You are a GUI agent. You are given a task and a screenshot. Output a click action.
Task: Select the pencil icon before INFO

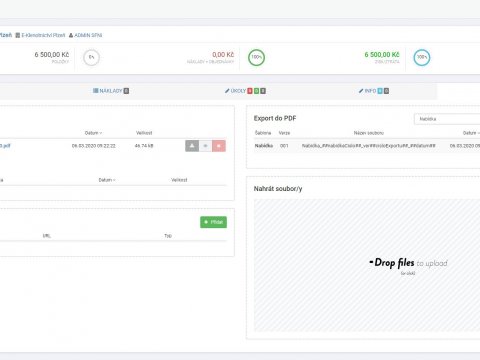tap(361, 91)
